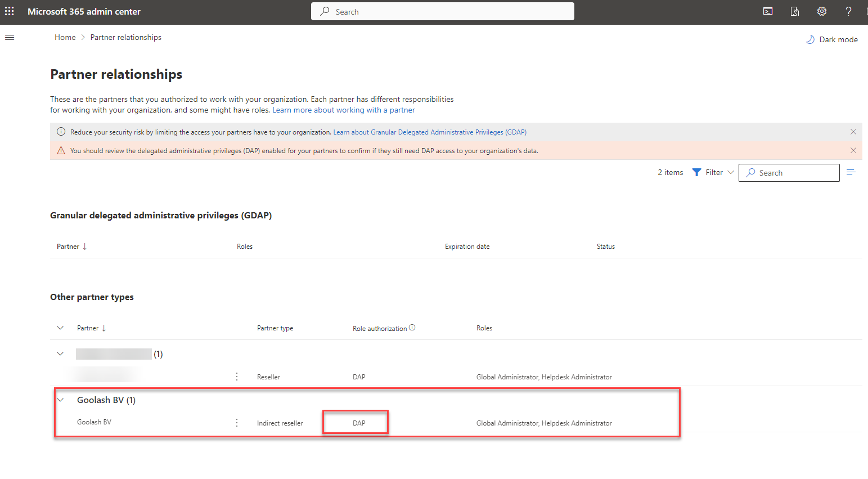Focus the top Search box

tap(443, 11)
